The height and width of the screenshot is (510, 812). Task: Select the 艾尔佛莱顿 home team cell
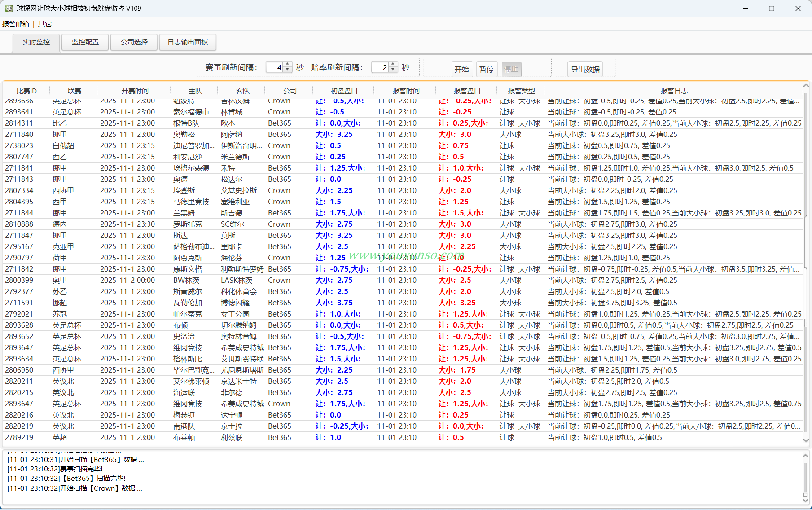click(x=191, y=382)
